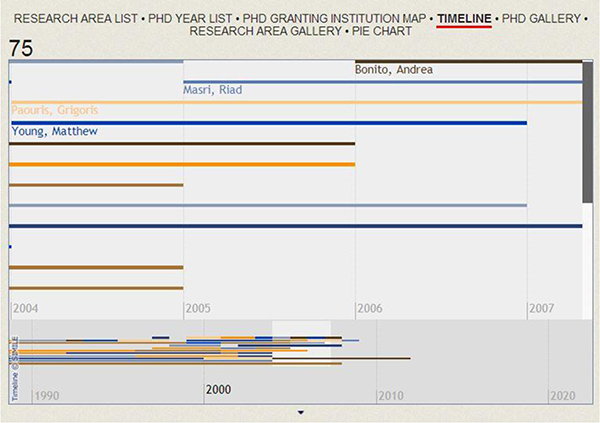This screenshot has width=600, height=423.
Task: Click the thick orange bar ending at 2006
Action: pos(180,164)
